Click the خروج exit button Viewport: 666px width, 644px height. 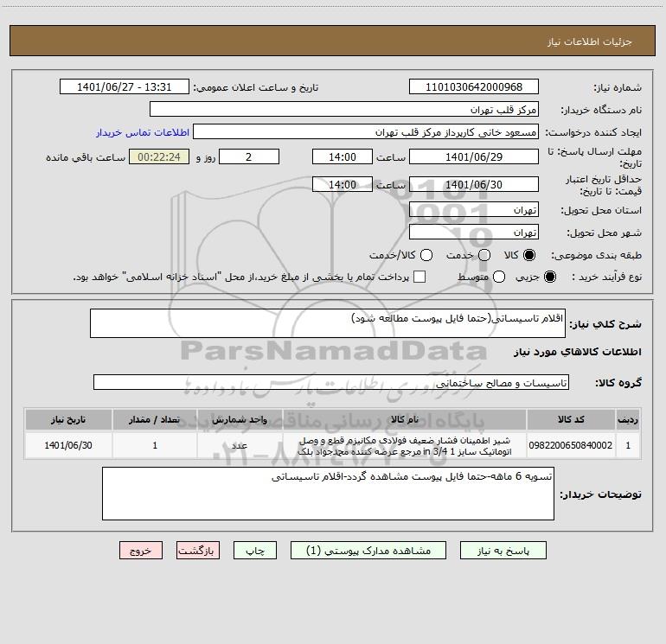tap(141, 551)
